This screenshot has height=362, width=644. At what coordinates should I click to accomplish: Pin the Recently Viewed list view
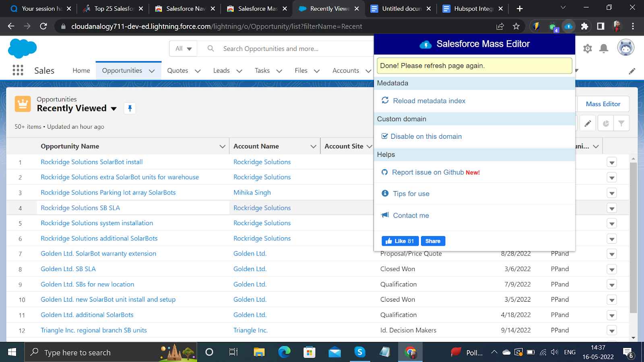[x=130, y=108]
